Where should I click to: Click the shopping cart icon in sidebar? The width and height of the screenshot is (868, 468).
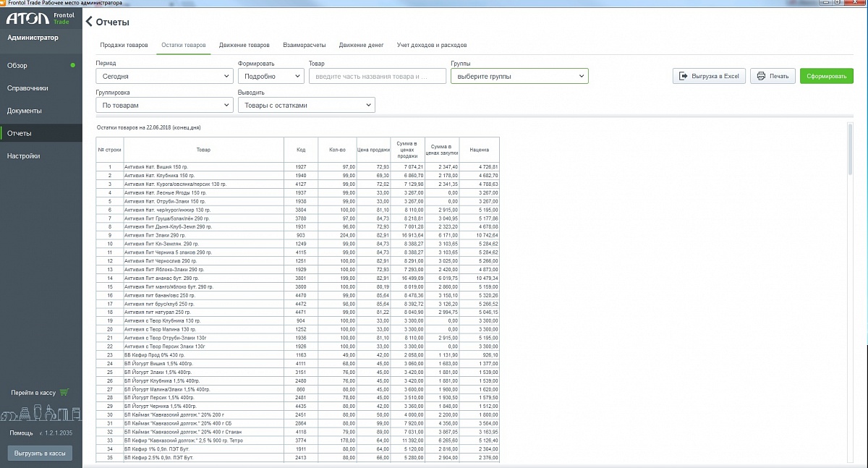click(64, 392)
